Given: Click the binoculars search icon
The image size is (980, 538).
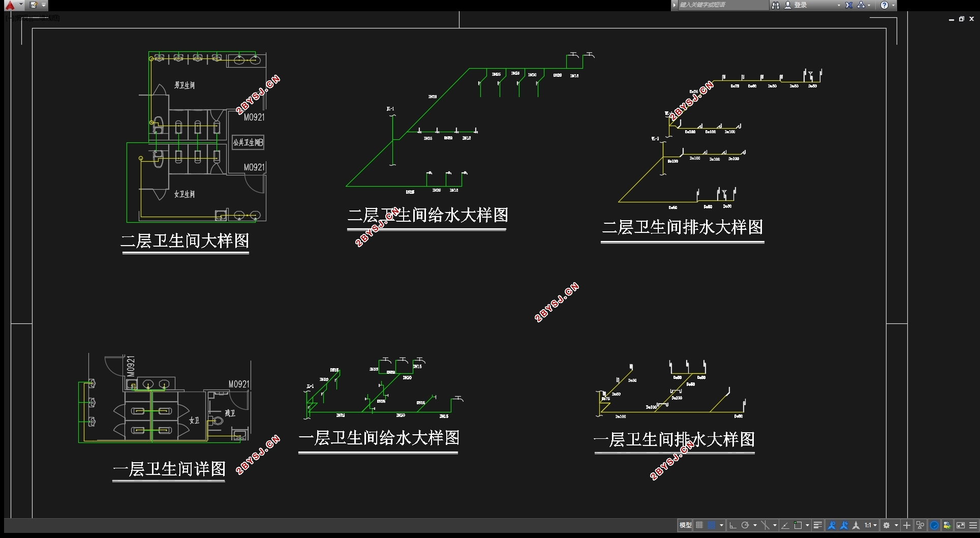Looking at the screenshot, I should 776,5.
